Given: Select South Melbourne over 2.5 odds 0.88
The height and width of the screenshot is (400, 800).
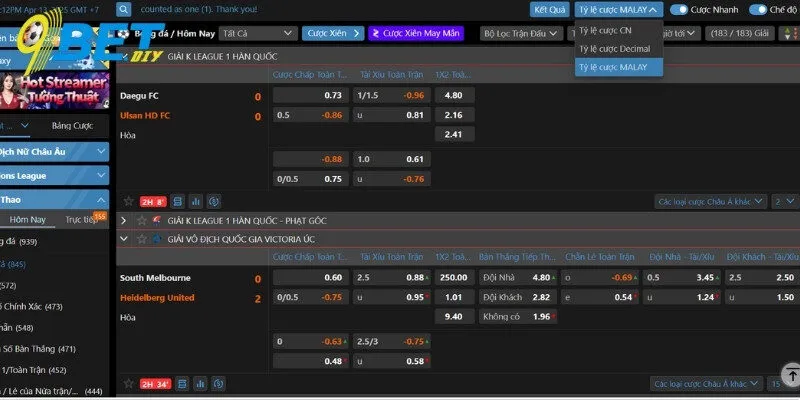Looking at the screenshot, I should point(392,278).
